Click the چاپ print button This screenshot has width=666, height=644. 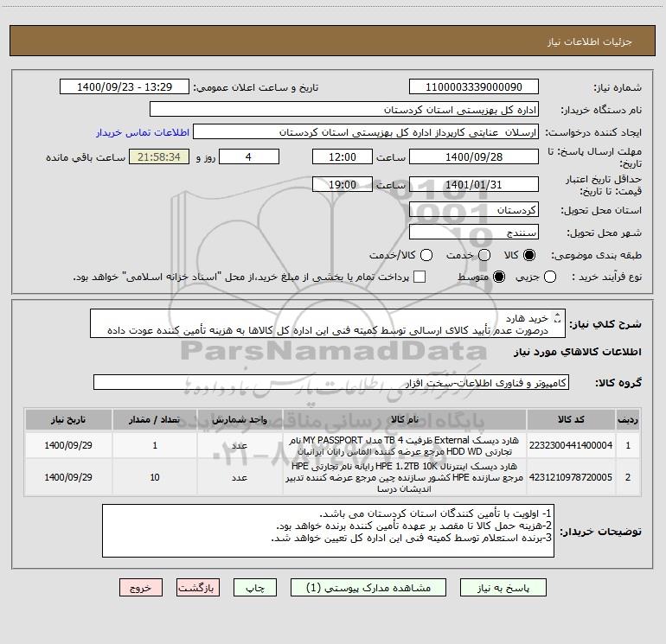click(x=255, y=588)
